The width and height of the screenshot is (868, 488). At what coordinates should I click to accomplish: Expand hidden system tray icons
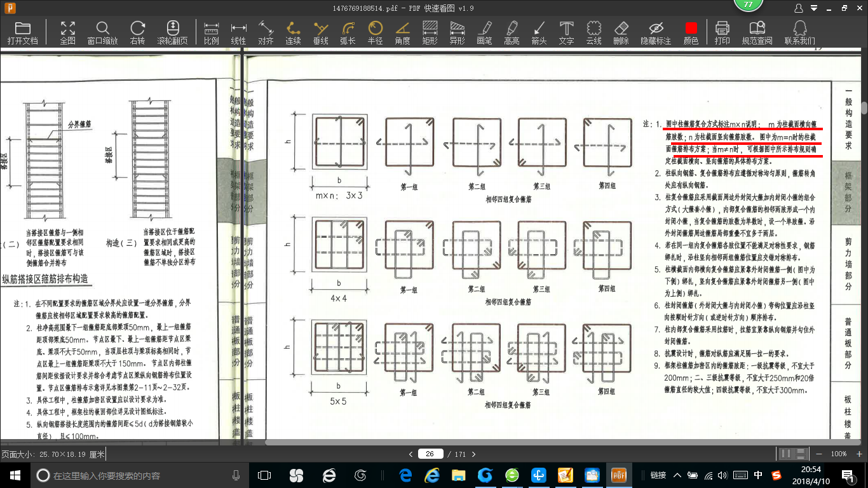coord(677,475)
